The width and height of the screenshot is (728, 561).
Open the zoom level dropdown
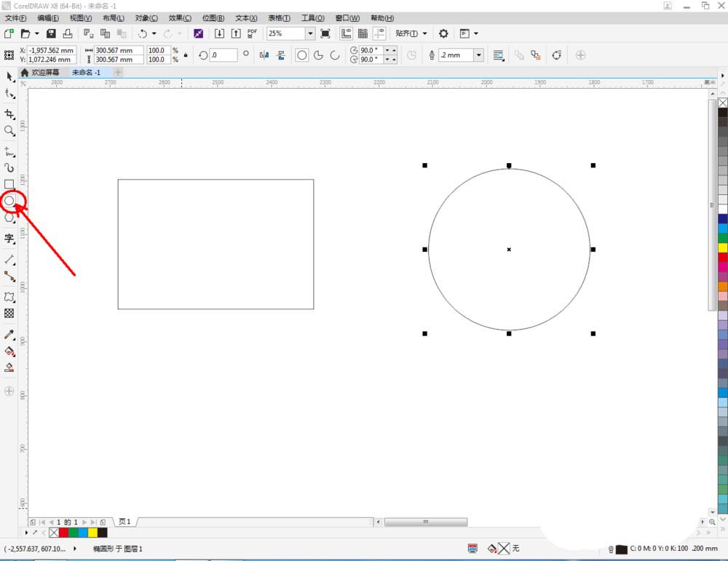[310, 33]
